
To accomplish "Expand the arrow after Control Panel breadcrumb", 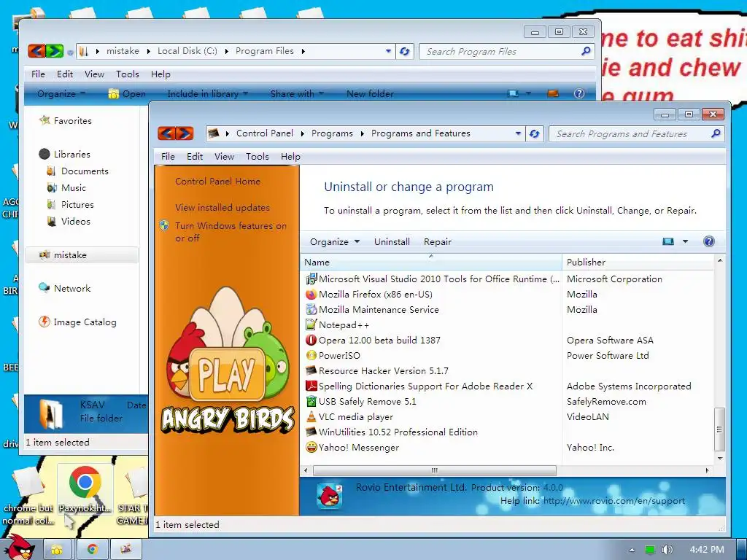I will click(x=302, y=134).
